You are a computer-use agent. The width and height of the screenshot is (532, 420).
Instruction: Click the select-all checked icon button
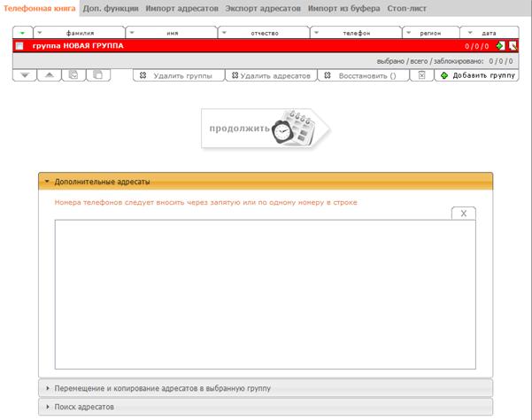tap(73, 75)
